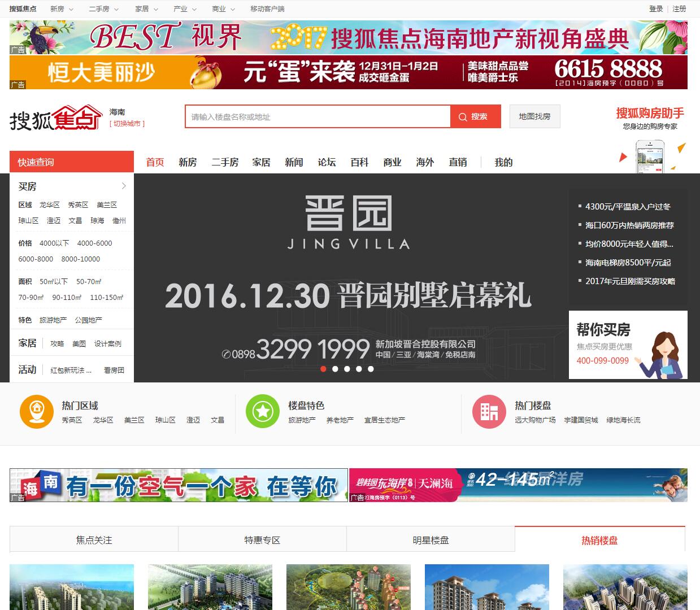The image size is (700, 610).
Task: Click the red 搜索 button
Action: pos(475,116)
